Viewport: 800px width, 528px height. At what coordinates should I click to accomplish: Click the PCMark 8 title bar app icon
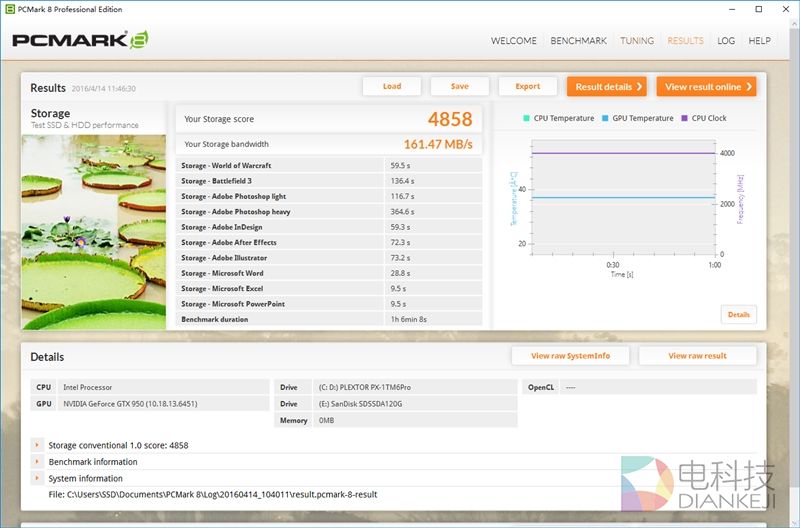pos(9,9)
